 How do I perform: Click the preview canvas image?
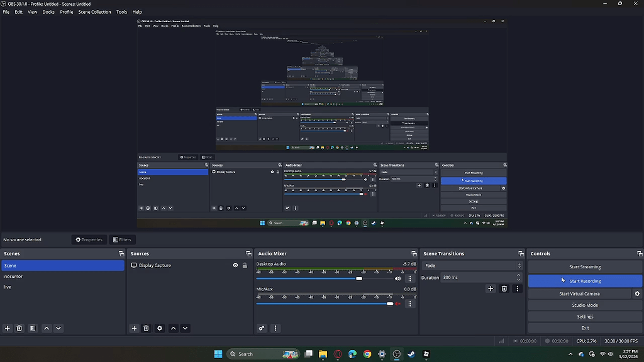(x=322, y=123)
